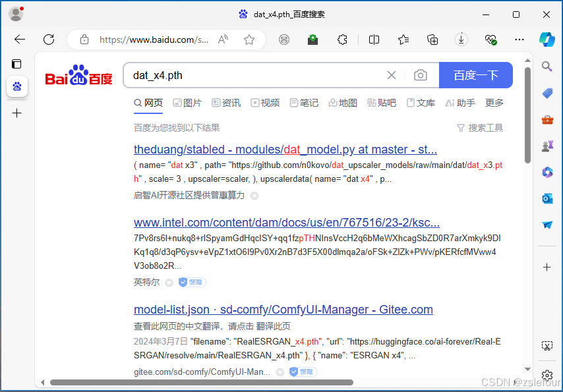Open the Collections panel
This screenshot has width=563, height=392.
tap(432, 40)
